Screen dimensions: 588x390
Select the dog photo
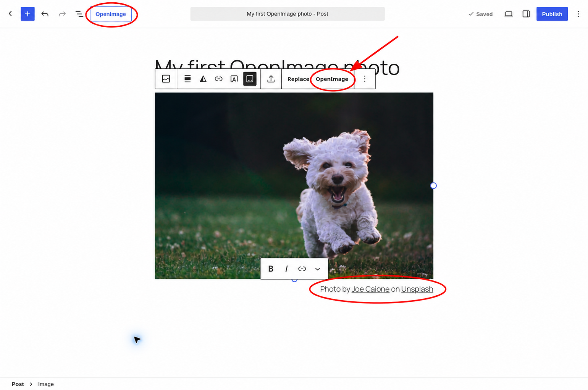point(294,186)
